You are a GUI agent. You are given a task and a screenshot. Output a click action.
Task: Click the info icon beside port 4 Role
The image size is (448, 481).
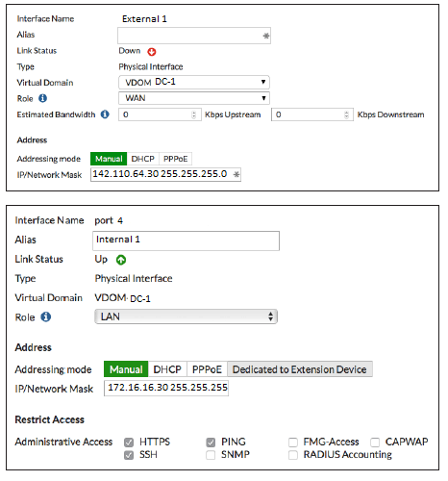(x=46, y=316)
